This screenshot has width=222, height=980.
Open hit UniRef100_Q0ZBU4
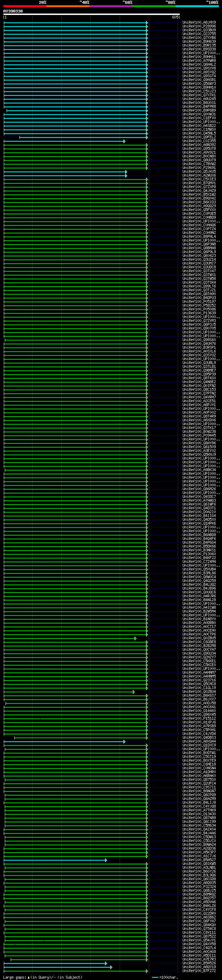click(x=199, y=691)
